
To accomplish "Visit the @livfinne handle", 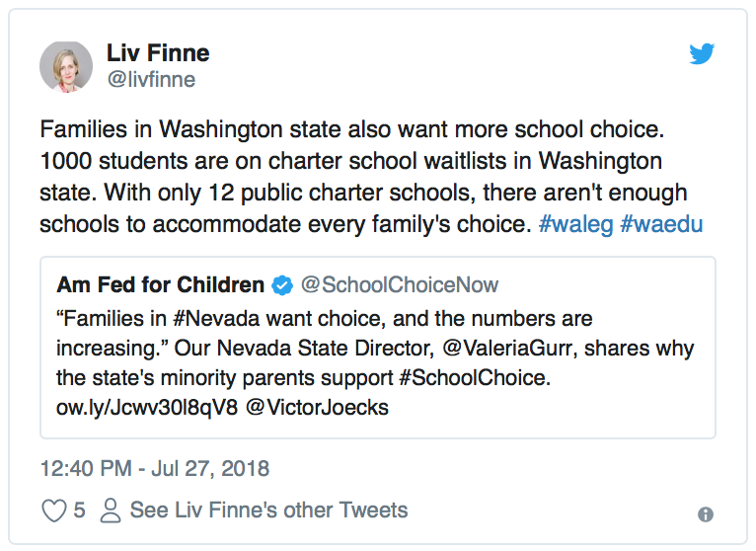I will point(151,80).
